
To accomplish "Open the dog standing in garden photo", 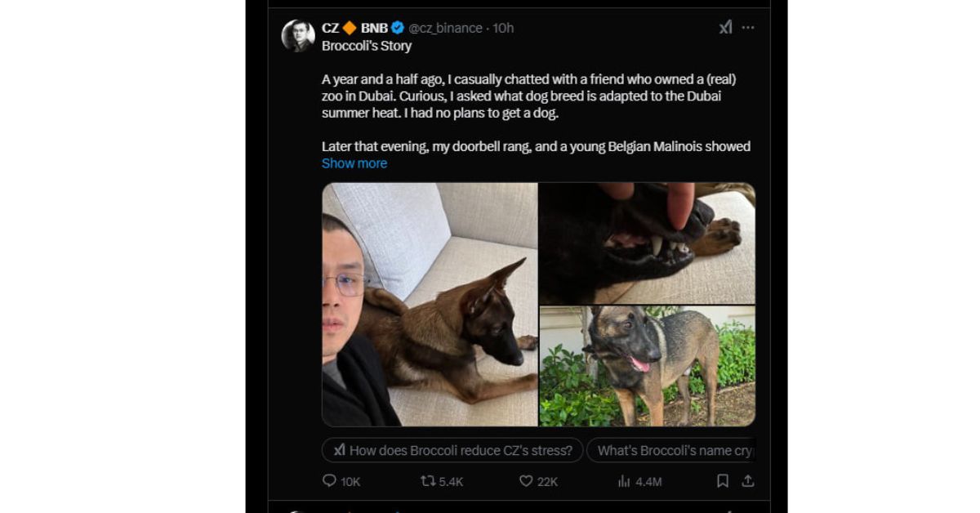I will 647,366.
